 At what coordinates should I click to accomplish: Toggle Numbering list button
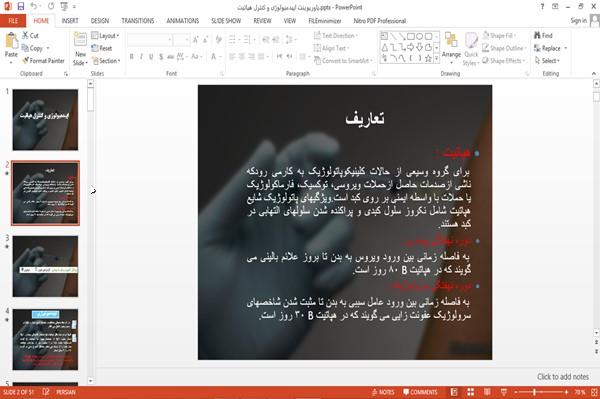coord(248,39)
